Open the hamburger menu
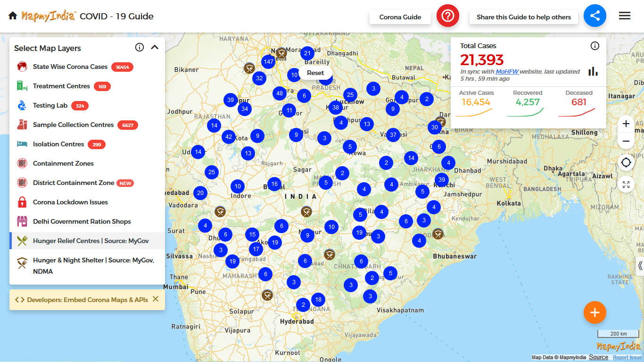Screen dimensions: 644x362 (x=625, y=16)
